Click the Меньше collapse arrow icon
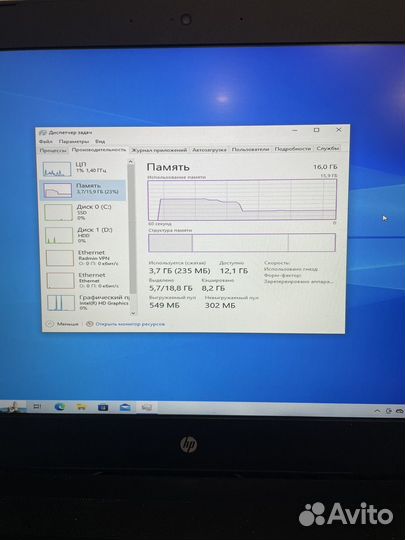 [50, 324]
